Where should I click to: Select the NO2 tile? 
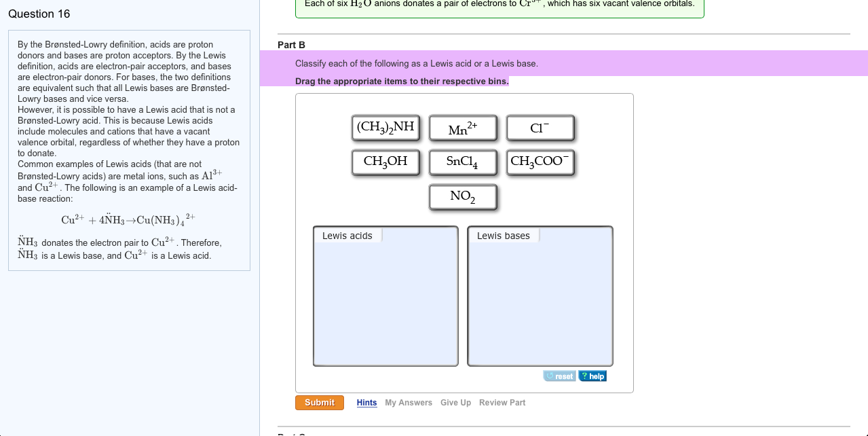pos(463,196)
